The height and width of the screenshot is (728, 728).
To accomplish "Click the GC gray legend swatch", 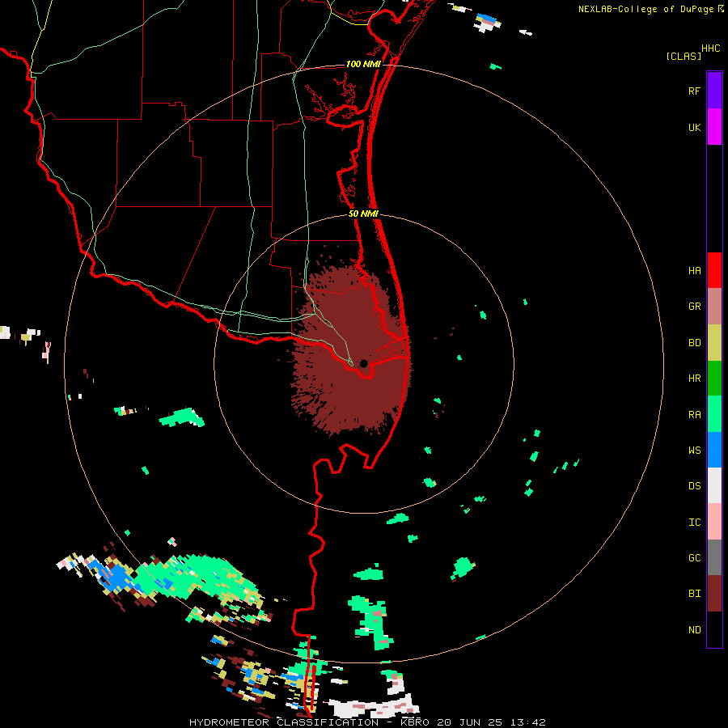I will click(714, 557).
